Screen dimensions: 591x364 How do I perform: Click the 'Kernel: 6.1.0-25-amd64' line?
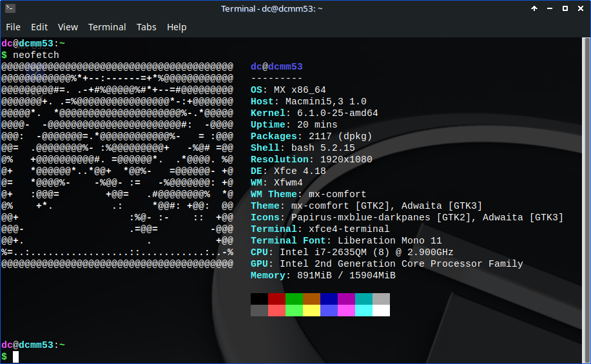coord(315,113)
